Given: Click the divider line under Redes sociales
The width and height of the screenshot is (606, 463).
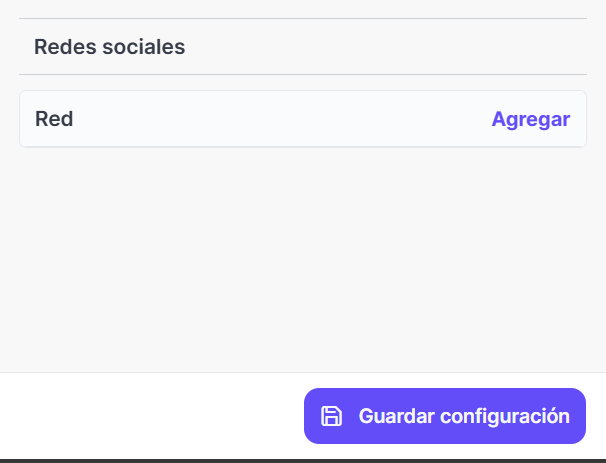Looking at the screenshot, I should pos(300,74).
